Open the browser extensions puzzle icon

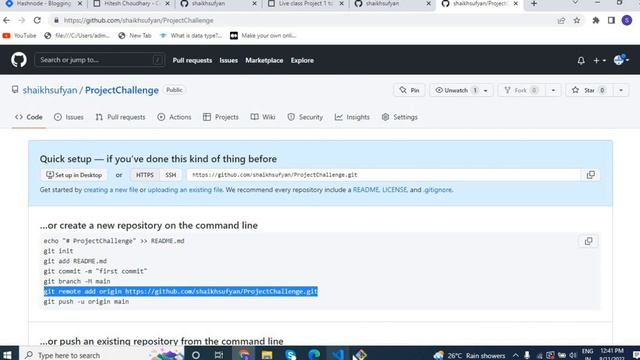pos(596,20)
